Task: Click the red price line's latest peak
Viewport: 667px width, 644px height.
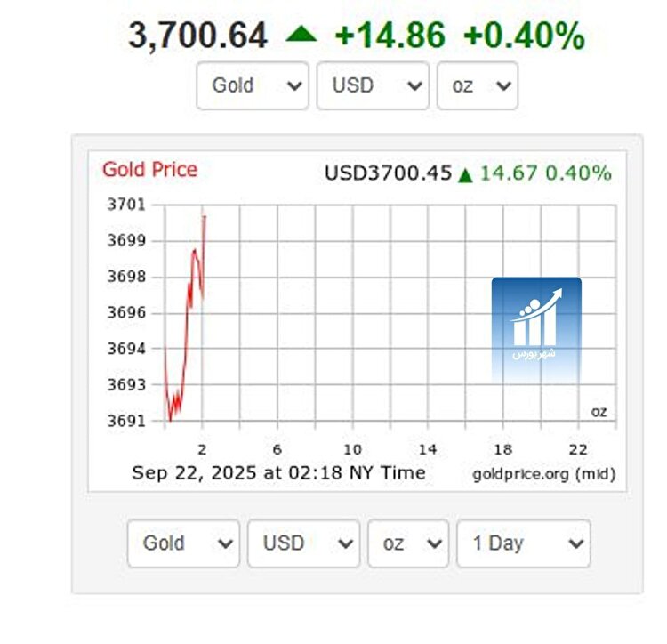Action: 205,216
